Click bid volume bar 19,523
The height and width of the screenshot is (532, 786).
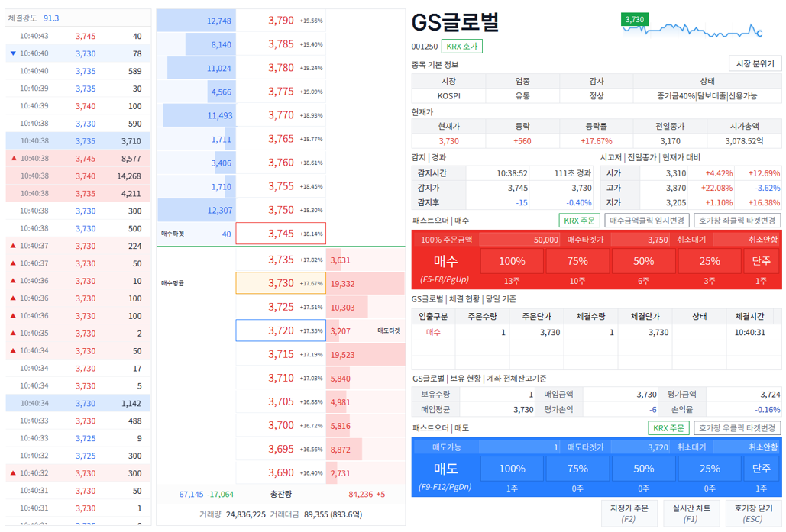click(x=365, y=355)
